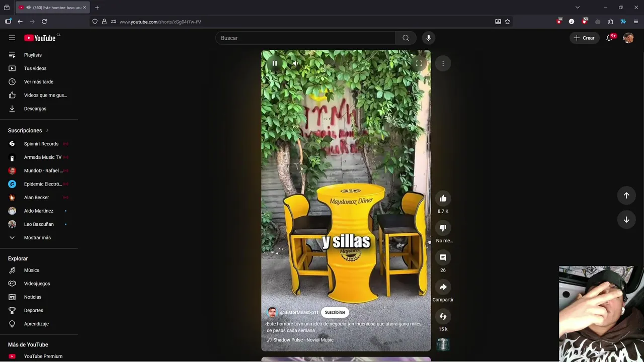Dislike the Short video

click(x=443, y=228)
